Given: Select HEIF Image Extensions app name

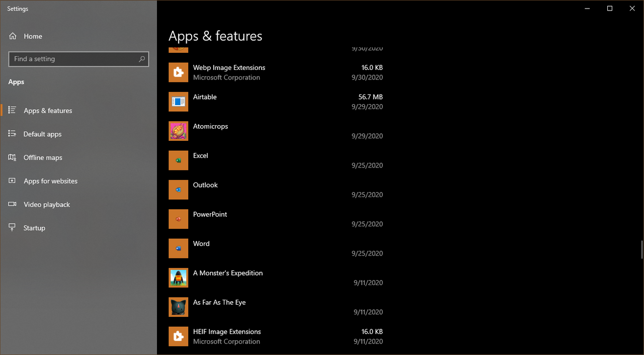Looking at the screenshot, I should click(x=227, y=331).
